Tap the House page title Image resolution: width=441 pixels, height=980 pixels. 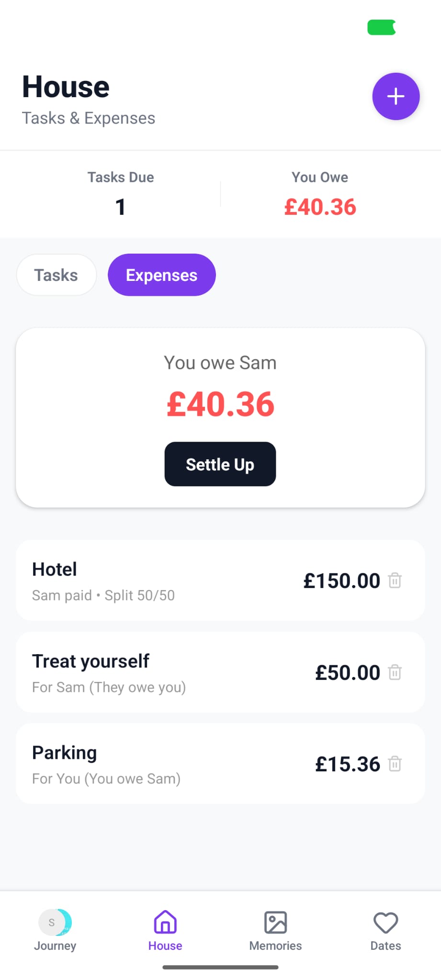[x=66, y=87]
